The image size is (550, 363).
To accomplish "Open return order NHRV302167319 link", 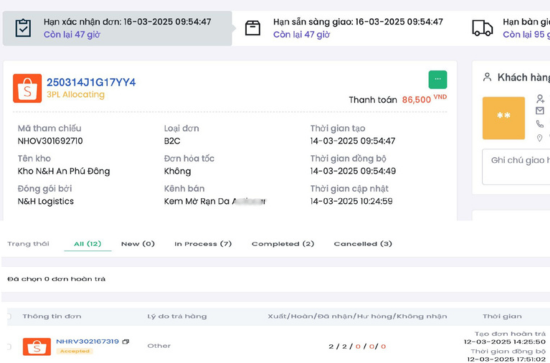I will pyautogui.click(x=87, y=342).
